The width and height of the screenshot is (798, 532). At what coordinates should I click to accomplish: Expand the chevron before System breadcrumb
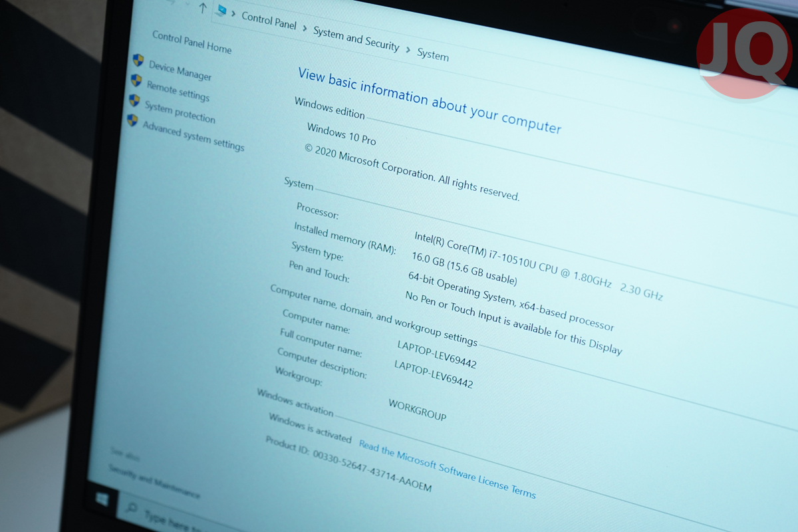408,50
